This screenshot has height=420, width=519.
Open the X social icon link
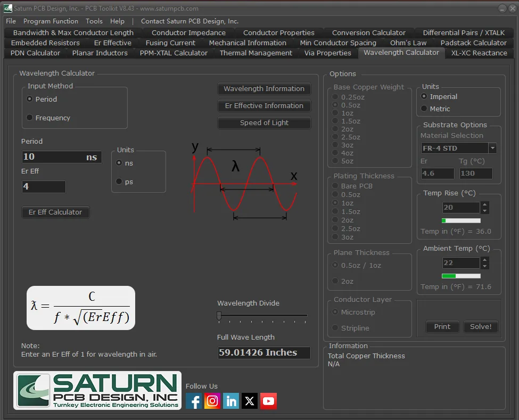(250, 401)
